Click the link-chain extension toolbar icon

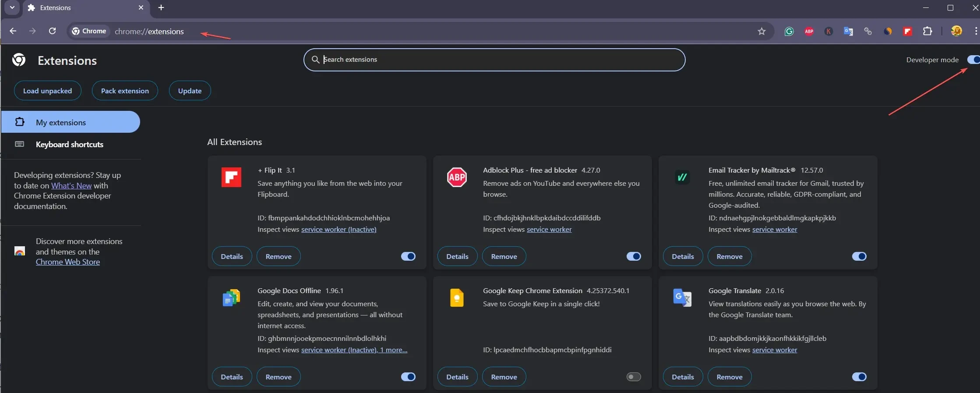(868, 31)
